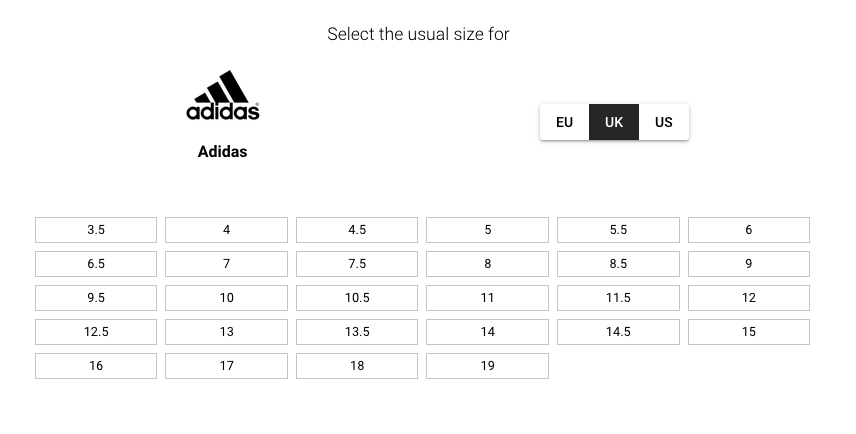The height and width of the screenshot is (434, 856).
Task: Select the UK size system
Action: 614,122
